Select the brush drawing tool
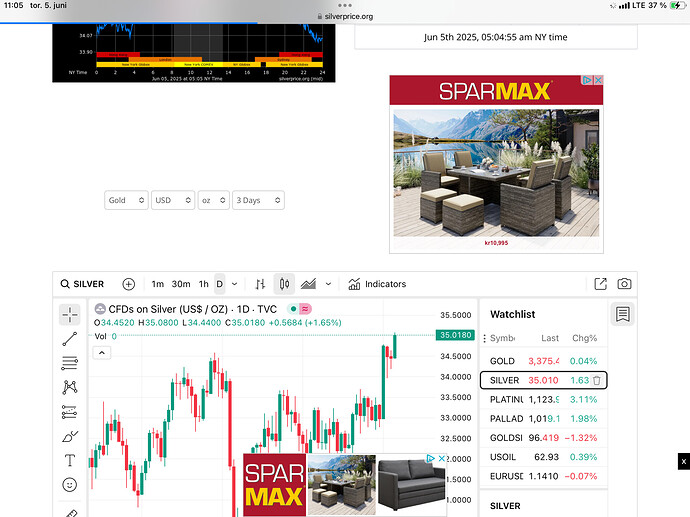Image resolution: width=690 pixels, height=517 pixels. tap(70, 436)
